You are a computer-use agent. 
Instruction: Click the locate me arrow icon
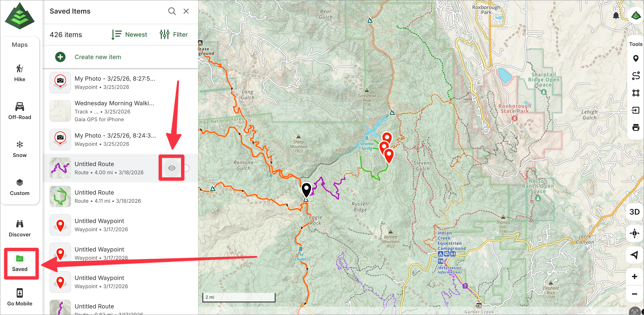click(x=634, y=255)
